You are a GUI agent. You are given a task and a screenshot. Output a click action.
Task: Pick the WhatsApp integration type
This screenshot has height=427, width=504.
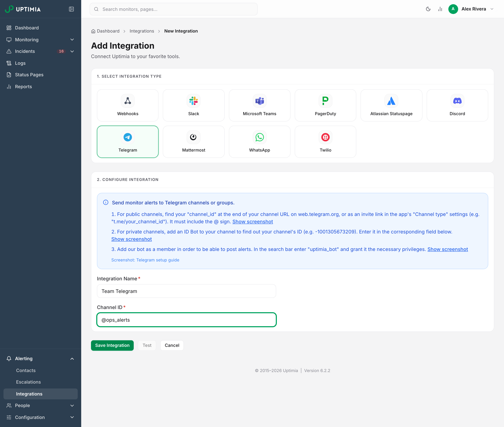260,142
